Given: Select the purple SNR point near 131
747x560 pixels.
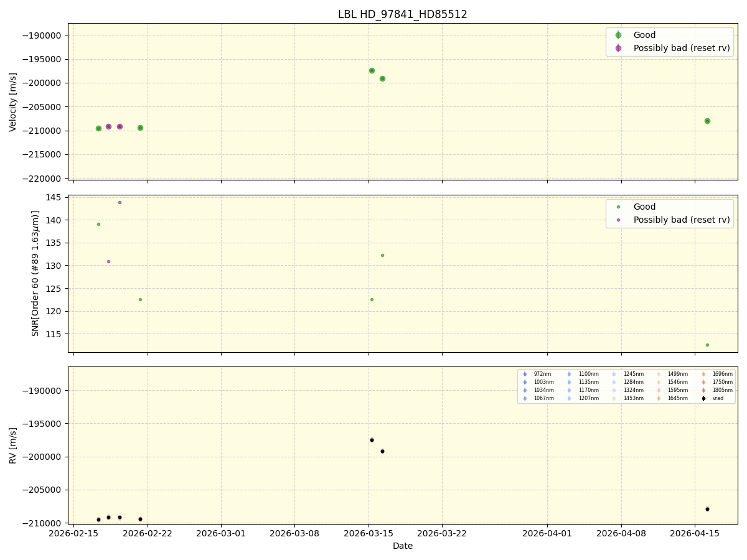Looking at the screenshot, I should point(108,261).
